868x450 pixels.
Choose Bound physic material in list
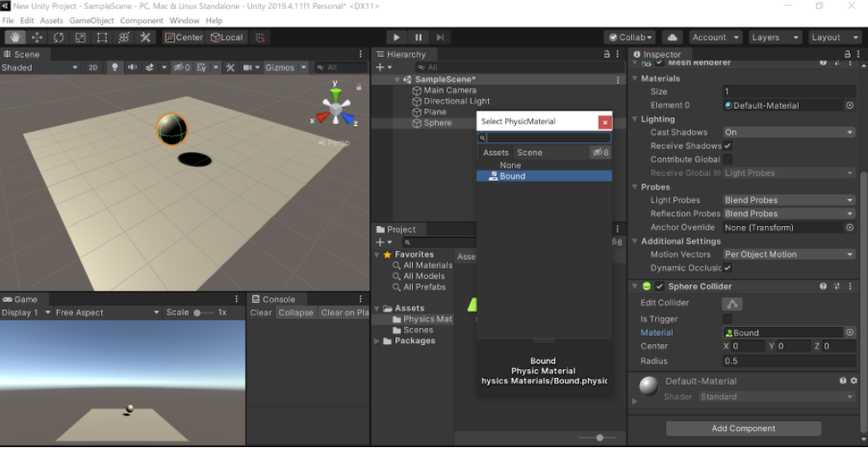coord(544,176)
